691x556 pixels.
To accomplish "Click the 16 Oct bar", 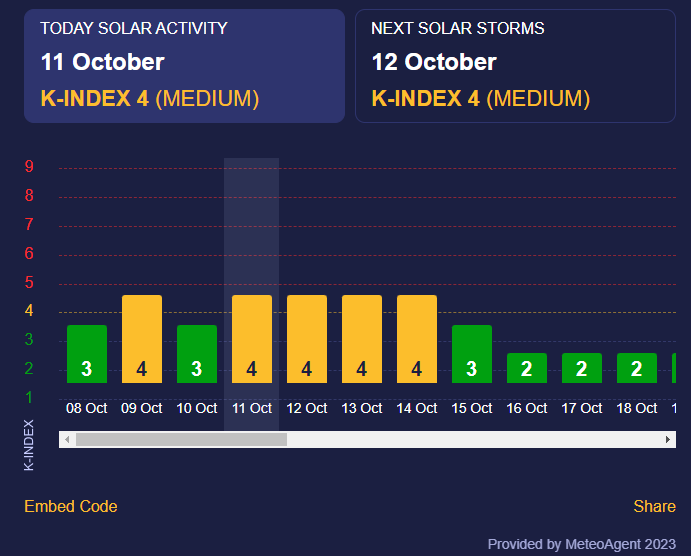I will (527, 368).
